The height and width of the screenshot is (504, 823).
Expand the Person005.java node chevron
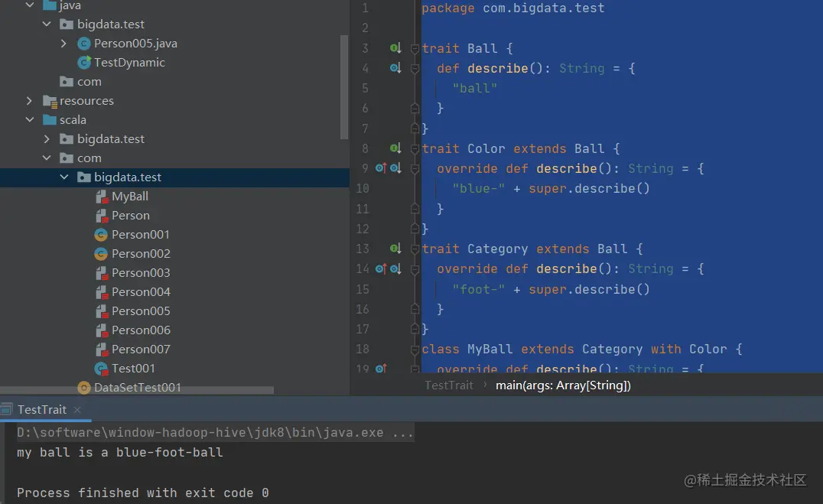click(63, 43)
